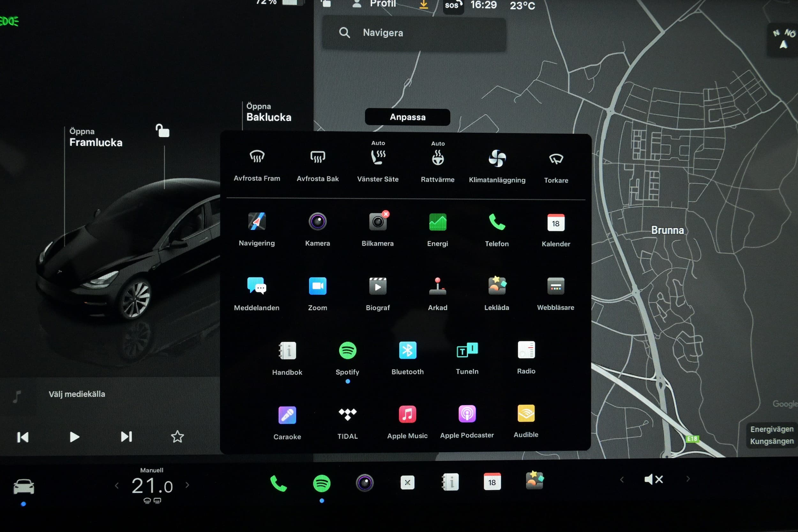This screenshot has height=532, width=798.
Task: Raise volume with the right arrow
Action: [x=688, y=479]
